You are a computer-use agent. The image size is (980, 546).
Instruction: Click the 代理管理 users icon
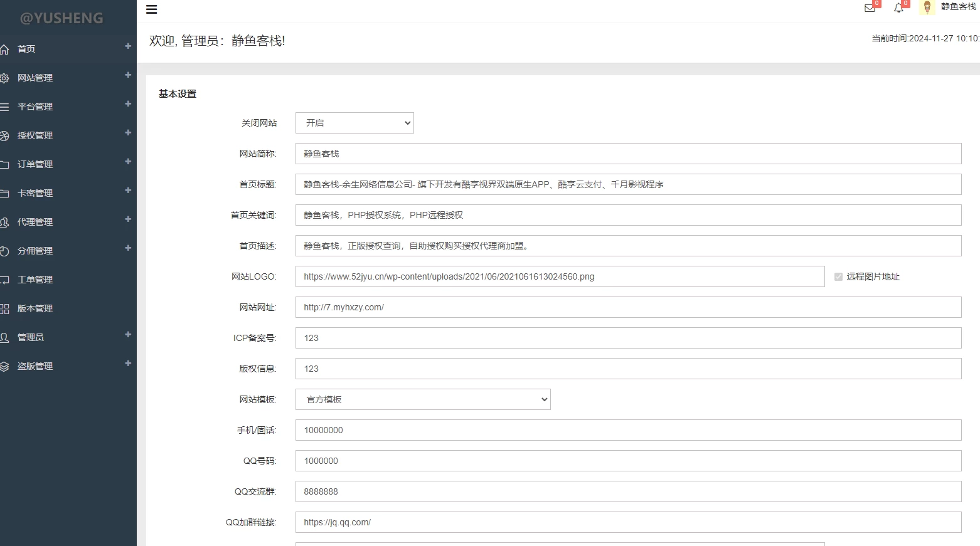click(x=4, y=223)
